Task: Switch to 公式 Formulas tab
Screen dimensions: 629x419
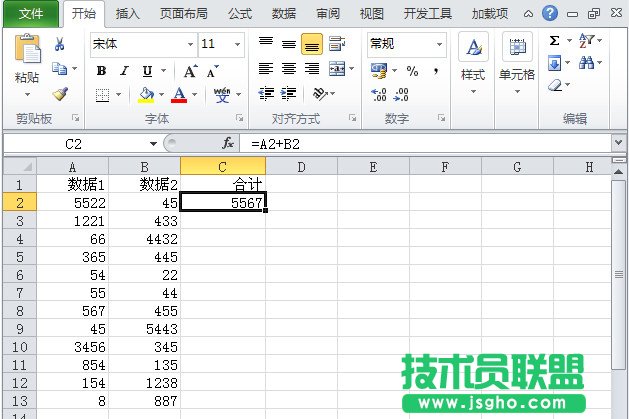Action: point(240,14)
